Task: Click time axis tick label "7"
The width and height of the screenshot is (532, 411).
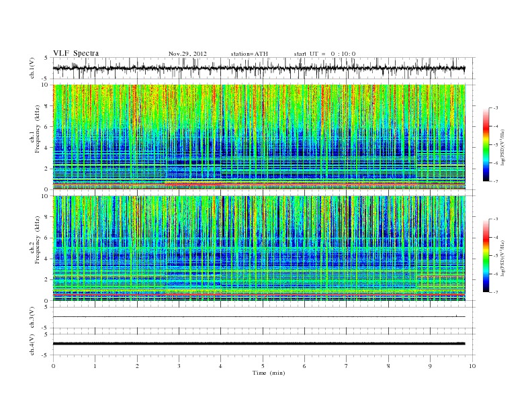Action: click(x=347, y=366)
